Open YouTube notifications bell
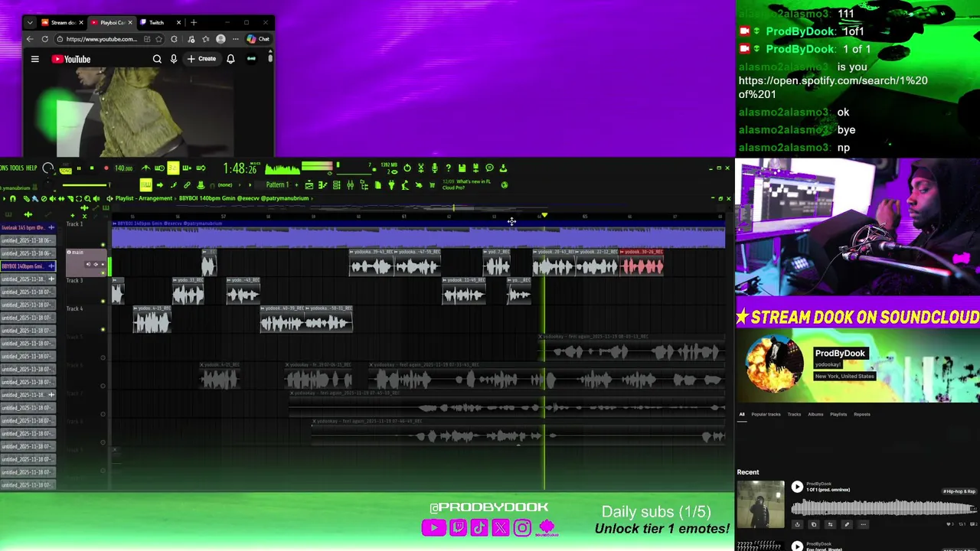This screenshot has width=980, height=551. tap(230, 59)
